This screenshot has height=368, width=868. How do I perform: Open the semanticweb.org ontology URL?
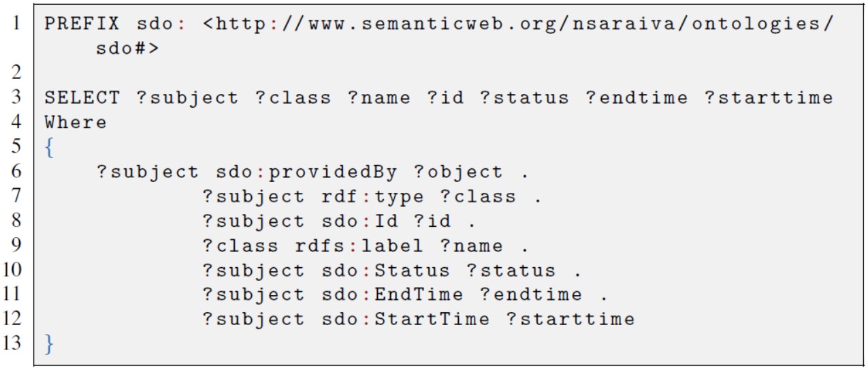point(517,25)
